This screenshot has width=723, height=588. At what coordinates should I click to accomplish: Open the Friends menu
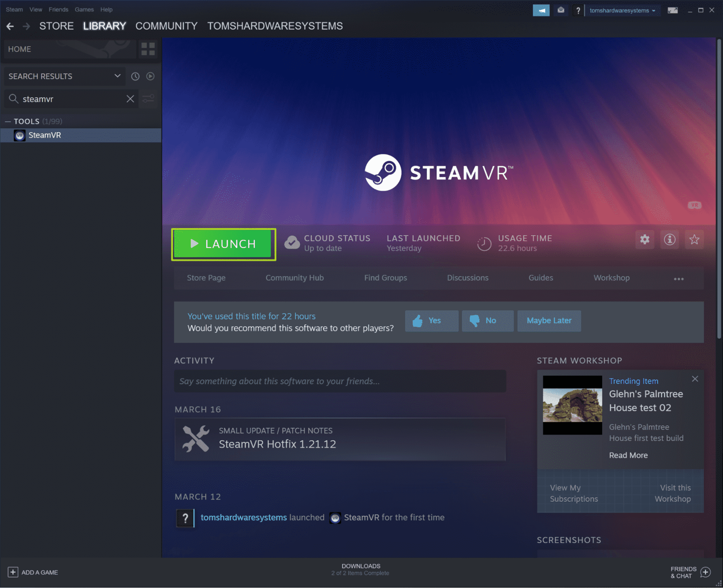coord(58,9)
